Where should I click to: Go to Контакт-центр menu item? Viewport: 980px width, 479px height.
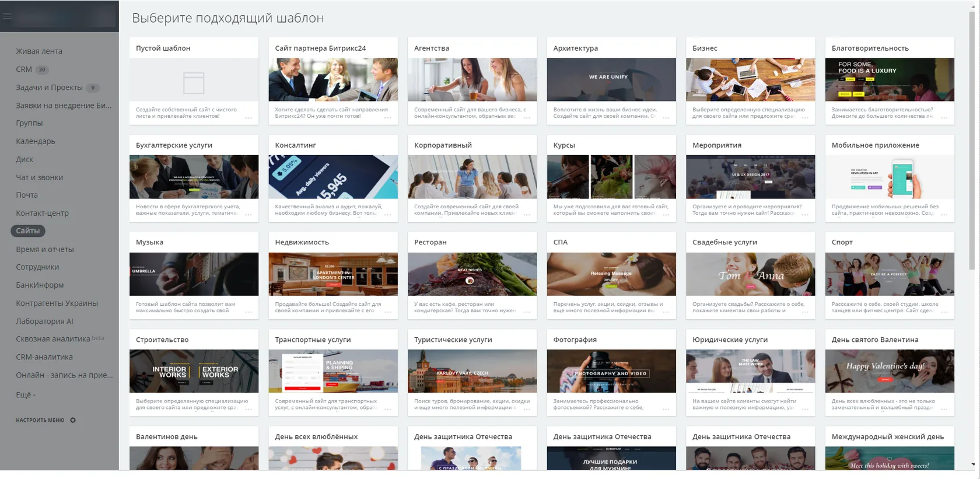click(x=43, y=213)
